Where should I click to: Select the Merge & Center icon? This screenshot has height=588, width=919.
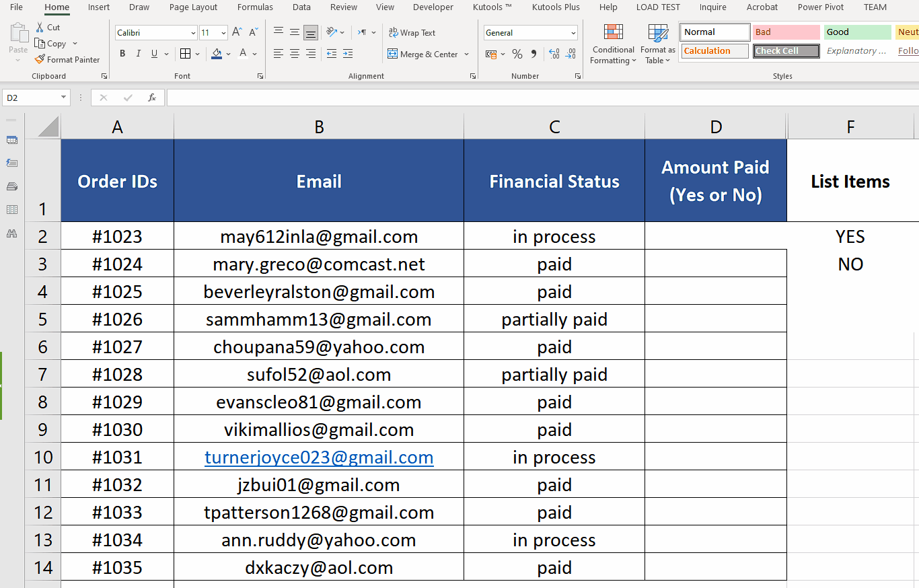[393, 53]
